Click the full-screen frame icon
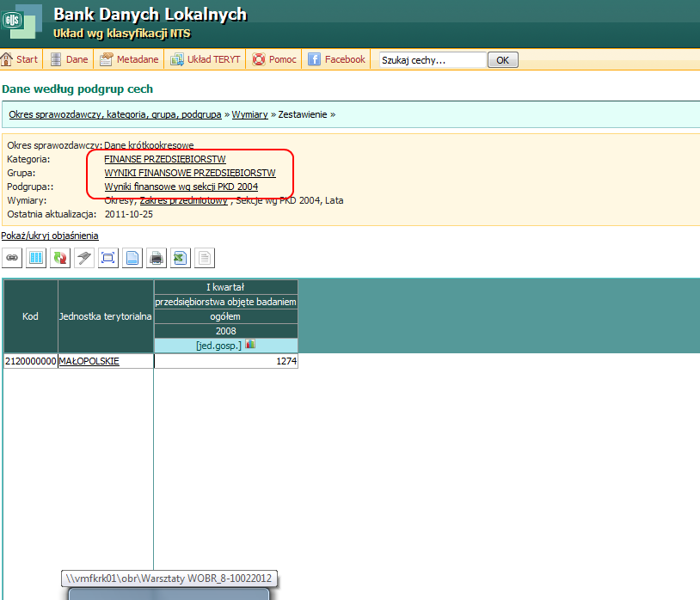 pyautogui.click(x=108, y=258)
